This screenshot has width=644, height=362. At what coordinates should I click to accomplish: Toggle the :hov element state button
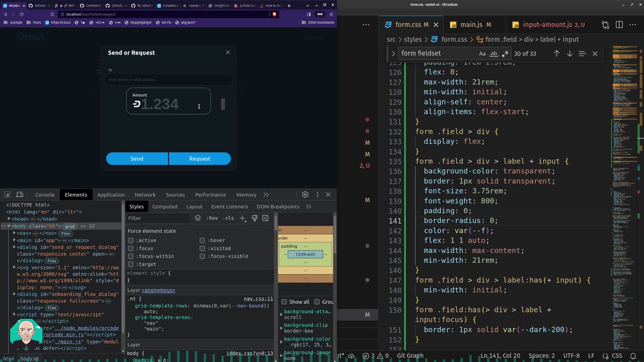coord(212,218)
